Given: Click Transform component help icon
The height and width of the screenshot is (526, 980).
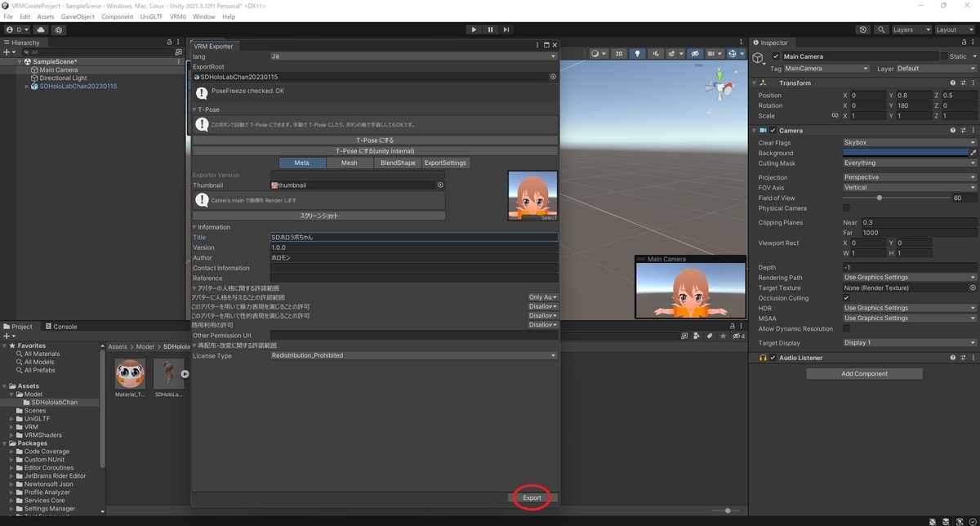Looking at the screenshot, I should (953, 82).
